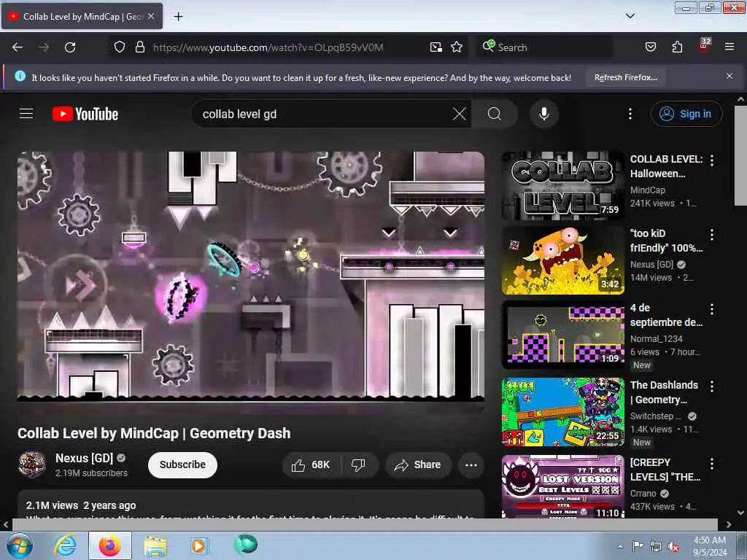Open the Action Center flag tray icon
Image resolution: width=747 pixels, height=560 pixels.
tap(638, 546)
